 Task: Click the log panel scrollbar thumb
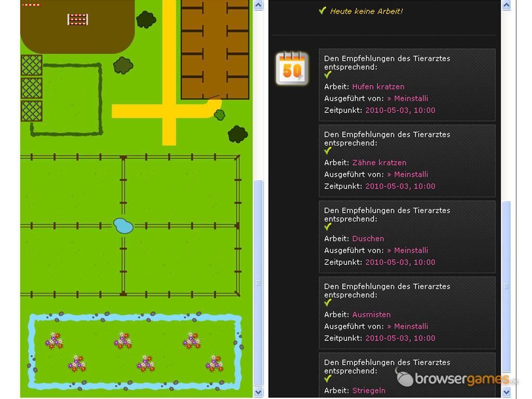(506, 287)
